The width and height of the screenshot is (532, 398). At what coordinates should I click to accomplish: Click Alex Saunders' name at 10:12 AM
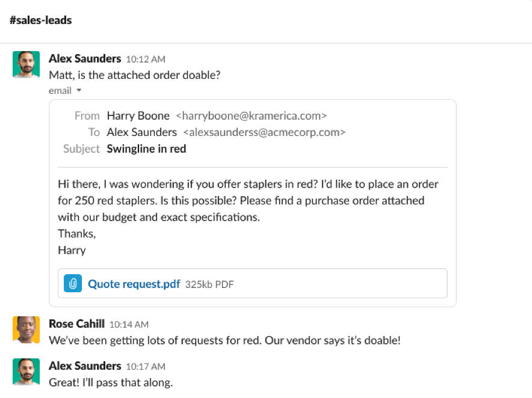pyautogui.click(x=84, y=58)
